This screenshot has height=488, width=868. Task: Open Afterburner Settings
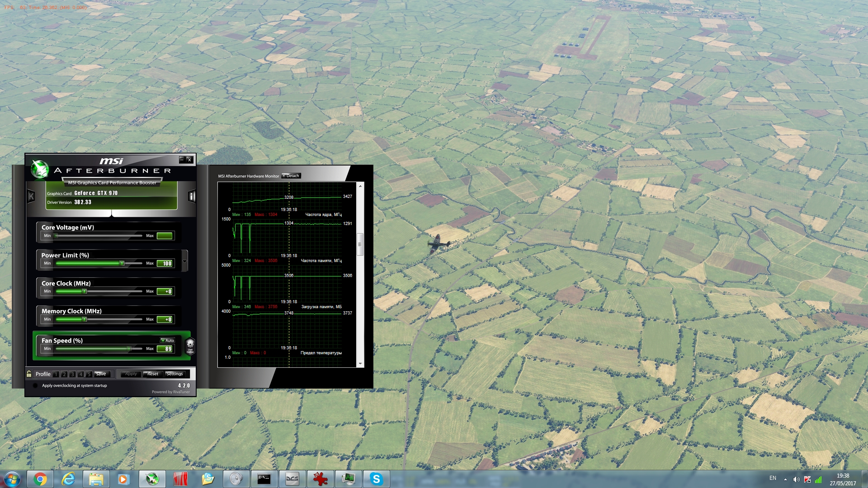pyautogui.click(x=175, y=374)
